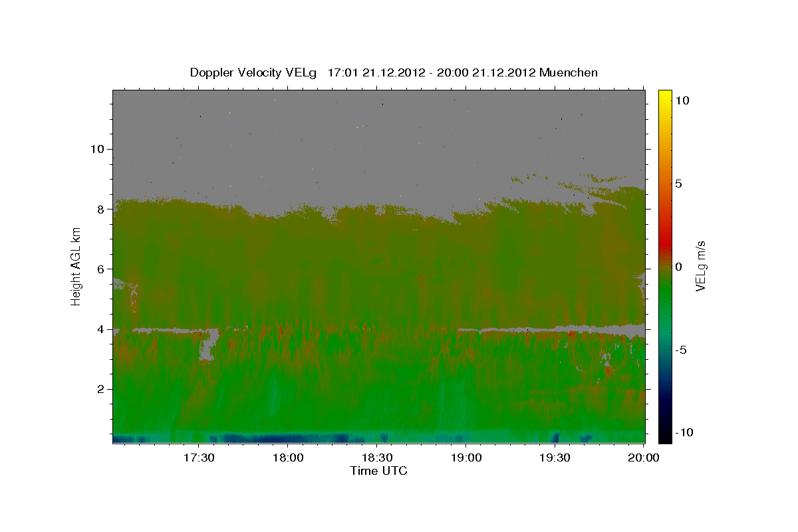Viewport: 798px width, 532px height.
Task: Click the 'VELg m/s' colorbar title
Action: pyautogui.click(x=701, y=266)
